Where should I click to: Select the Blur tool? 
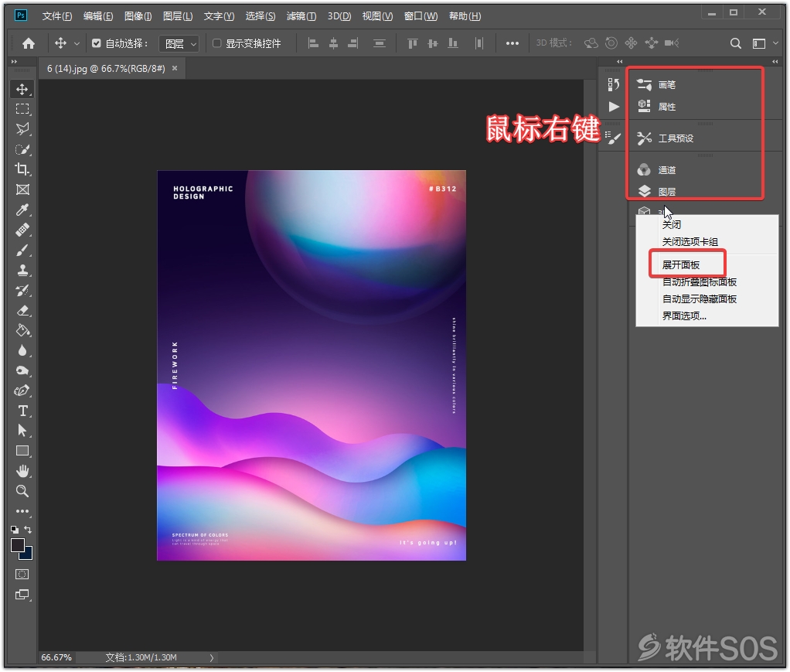pyautogui.click(x=22, y=351)
